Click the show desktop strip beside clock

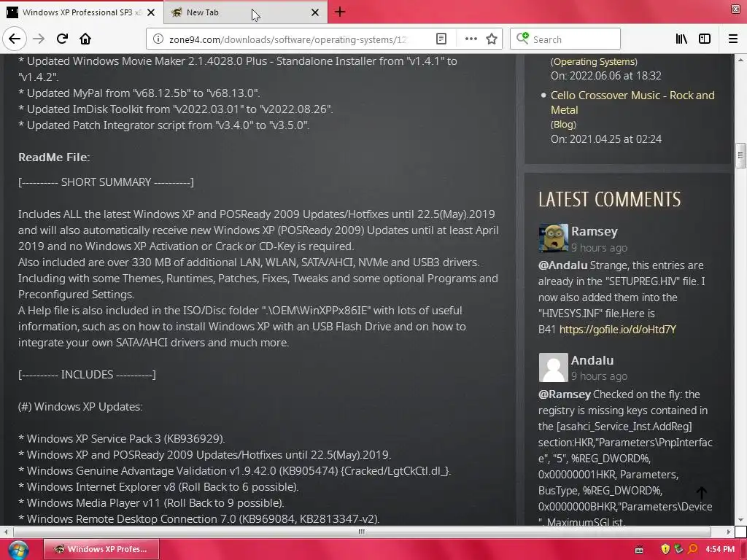[x=743, y=550]
